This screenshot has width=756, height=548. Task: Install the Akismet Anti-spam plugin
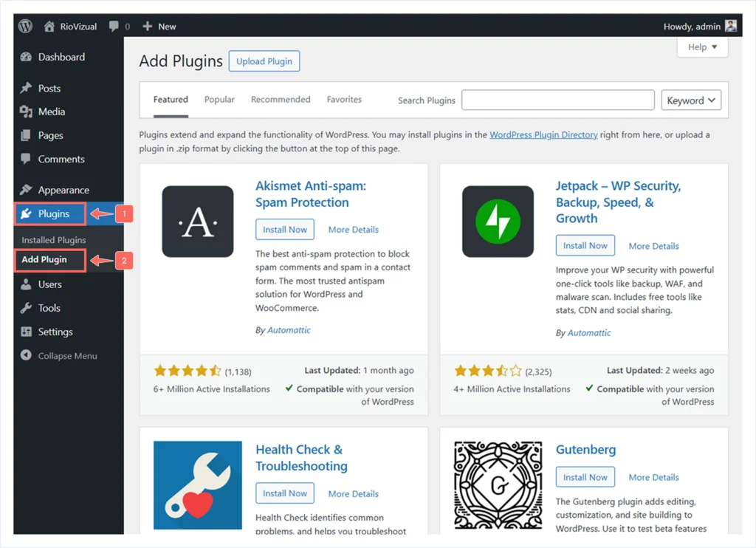(x=284, y=229)
